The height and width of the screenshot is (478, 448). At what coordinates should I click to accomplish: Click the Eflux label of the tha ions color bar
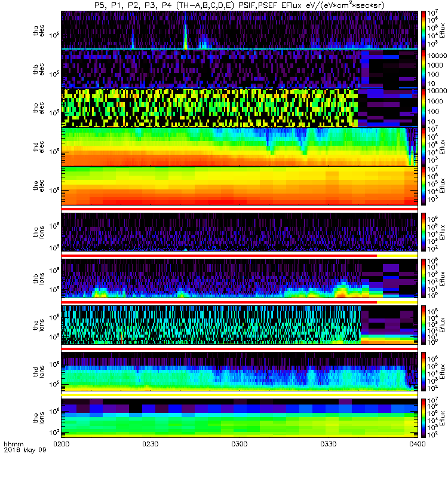point(442,232)
